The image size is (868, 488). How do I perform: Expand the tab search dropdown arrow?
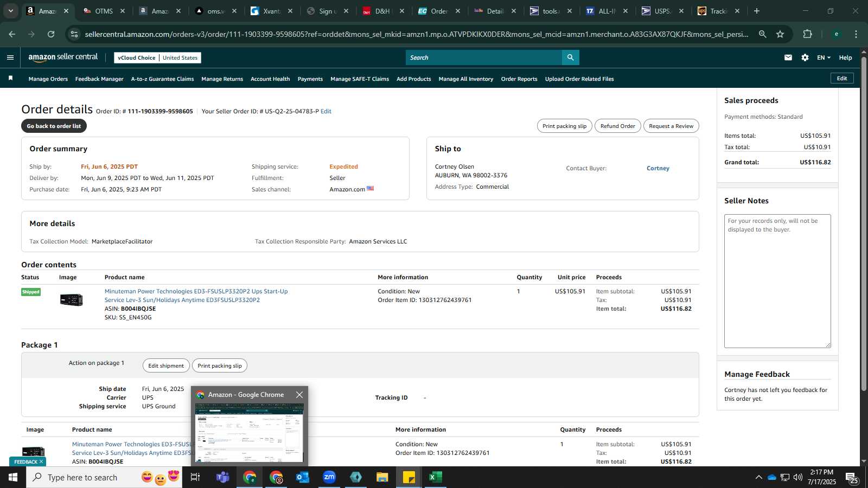10,11
